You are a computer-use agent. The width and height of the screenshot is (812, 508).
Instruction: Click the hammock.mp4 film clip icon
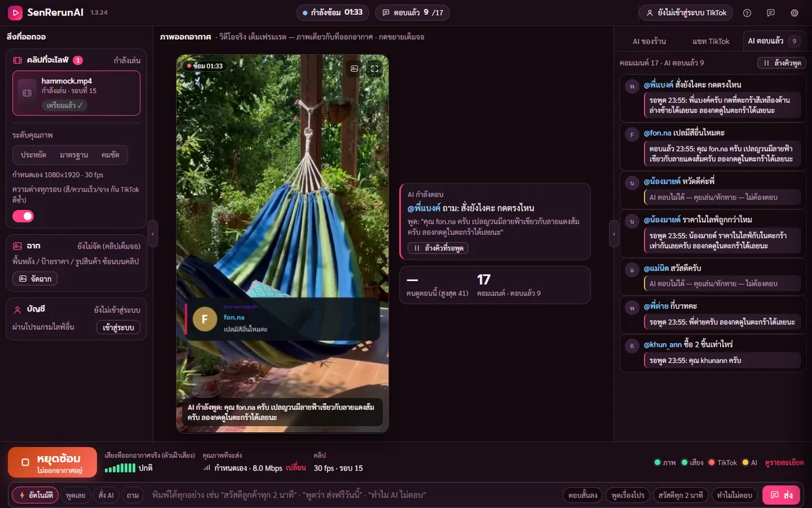coord(27,92)
